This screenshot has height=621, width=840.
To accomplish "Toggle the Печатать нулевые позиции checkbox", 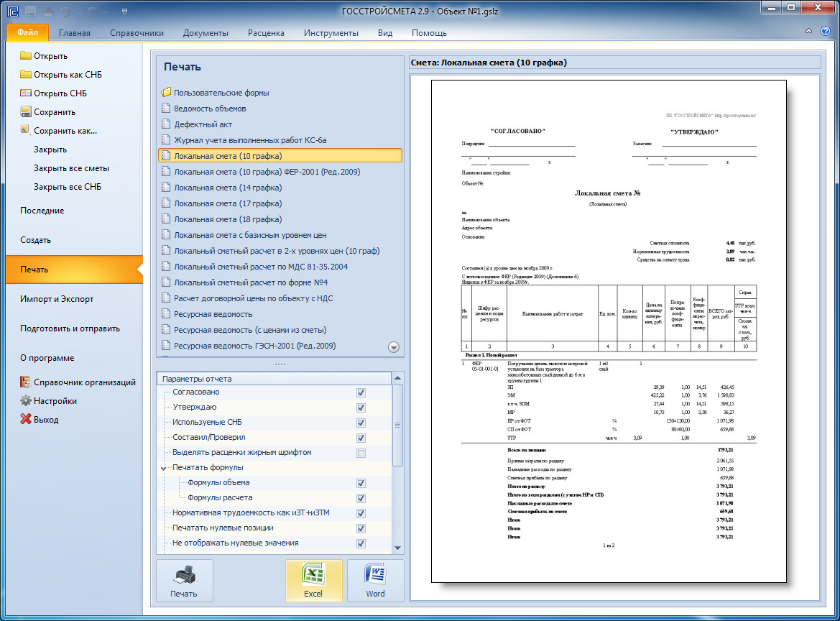I will tap(361, 528).
